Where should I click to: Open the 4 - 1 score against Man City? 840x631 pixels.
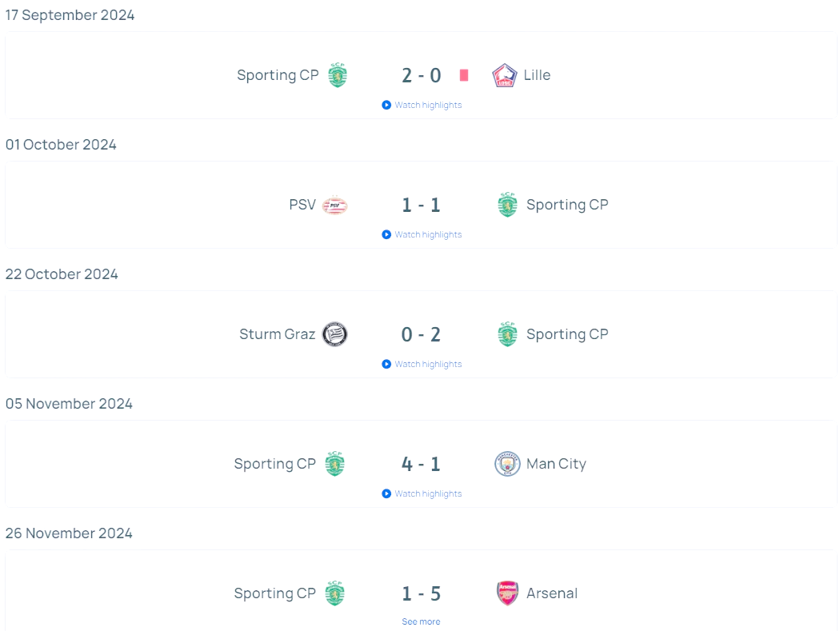(422, 464)
